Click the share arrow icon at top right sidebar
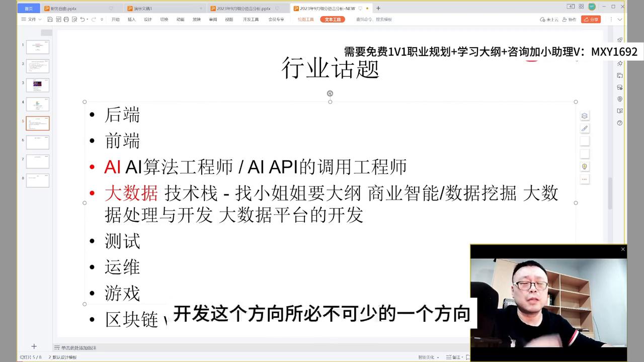The image size is (644, 362). 620,40
